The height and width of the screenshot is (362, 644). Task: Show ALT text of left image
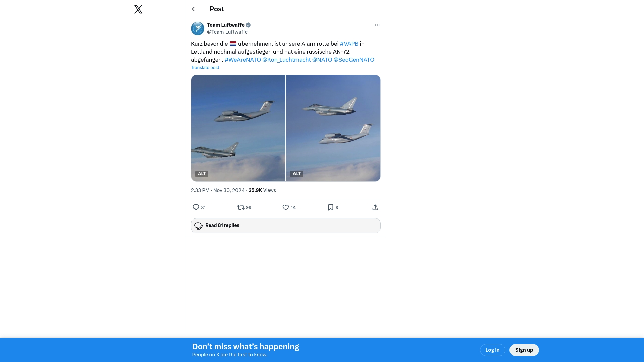pos(202,174)
